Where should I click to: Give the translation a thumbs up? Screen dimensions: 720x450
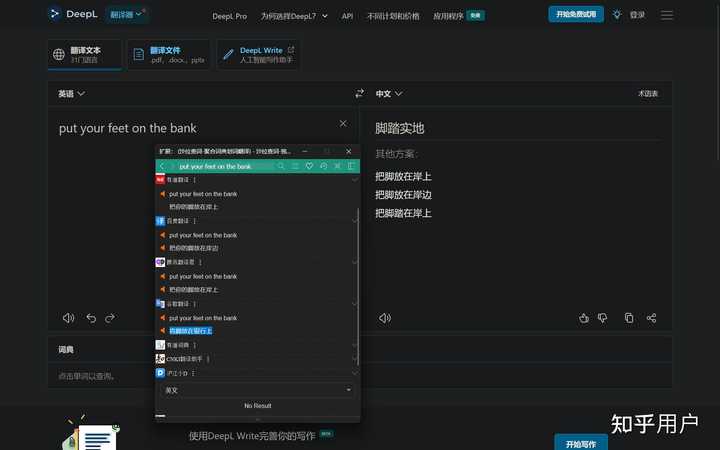tap(584, 318)
